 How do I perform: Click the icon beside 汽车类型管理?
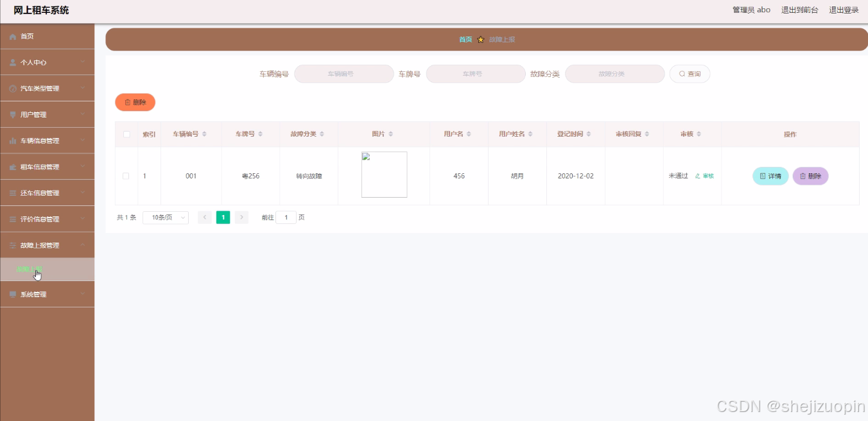[13, 89]
